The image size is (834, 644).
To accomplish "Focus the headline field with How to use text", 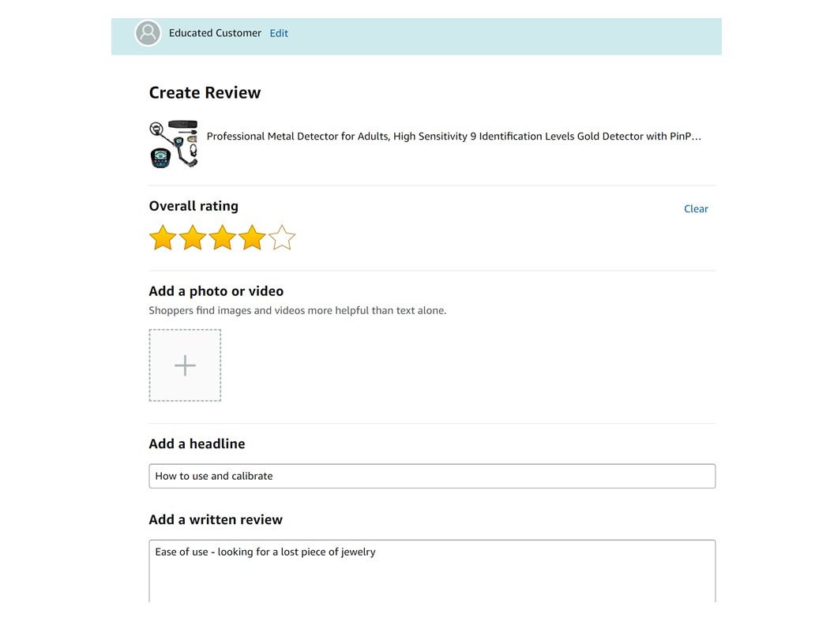I will pyautogui.click(x=432, y=476).
